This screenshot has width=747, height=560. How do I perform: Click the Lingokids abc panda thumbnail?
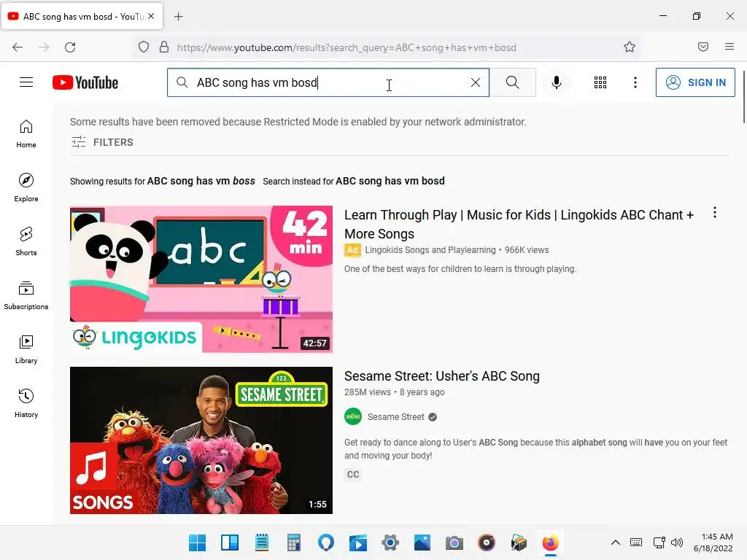pos(201,279)
